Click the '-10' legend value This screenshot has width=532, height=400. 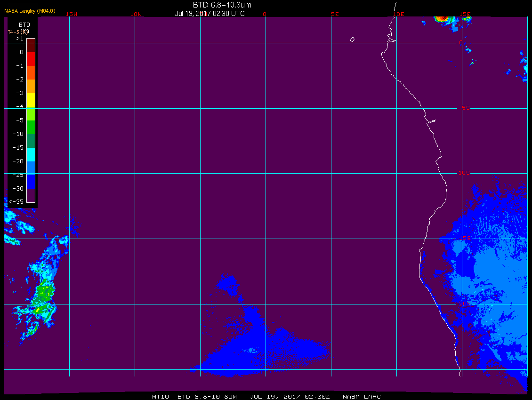[18, 134]
